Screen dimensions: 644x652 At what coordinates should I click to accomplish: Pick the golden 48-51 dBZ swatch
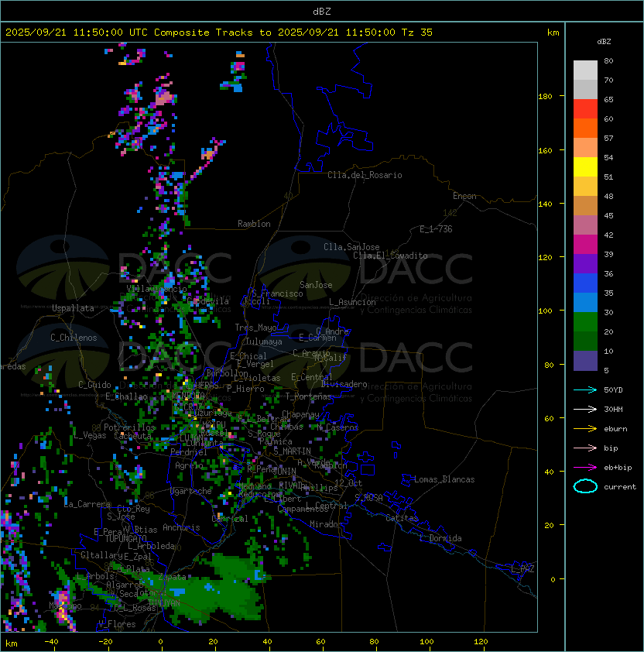pyautogui.click(x=585, y=187)
